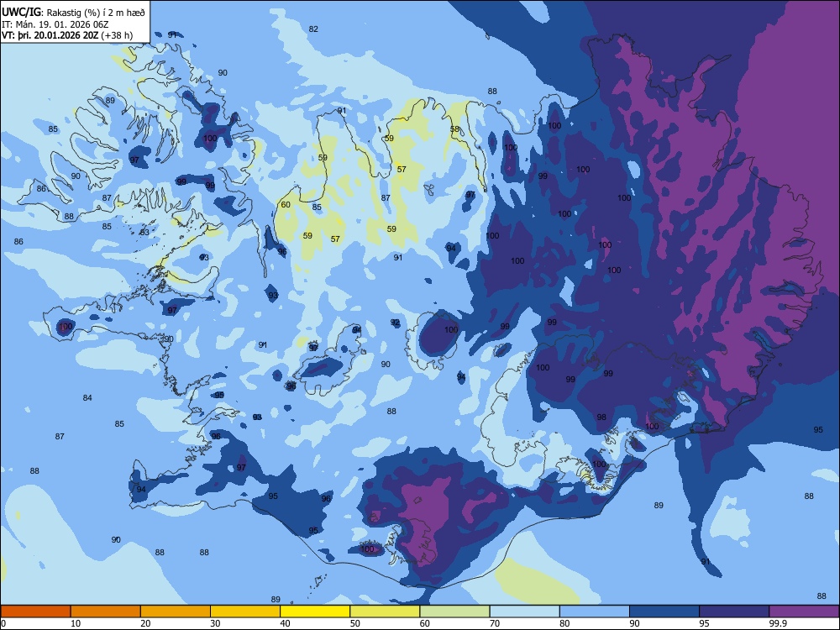Click the '99.9' legend scale label

pyautogui.click(x=778, y=623)
